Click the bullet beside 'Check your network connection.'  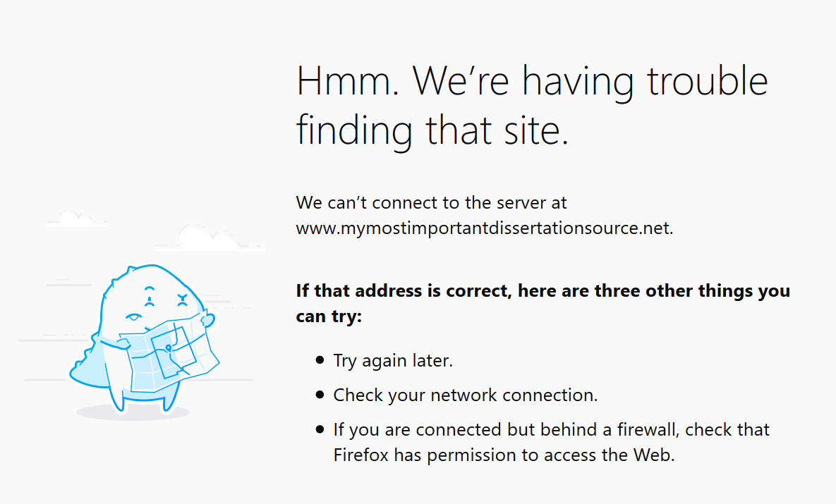click(x=320, y=395)
